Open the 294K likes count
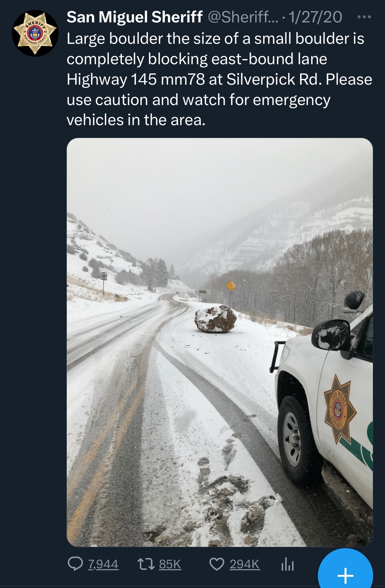This screenshot has width=385, height=588. (x=245, y=564)
